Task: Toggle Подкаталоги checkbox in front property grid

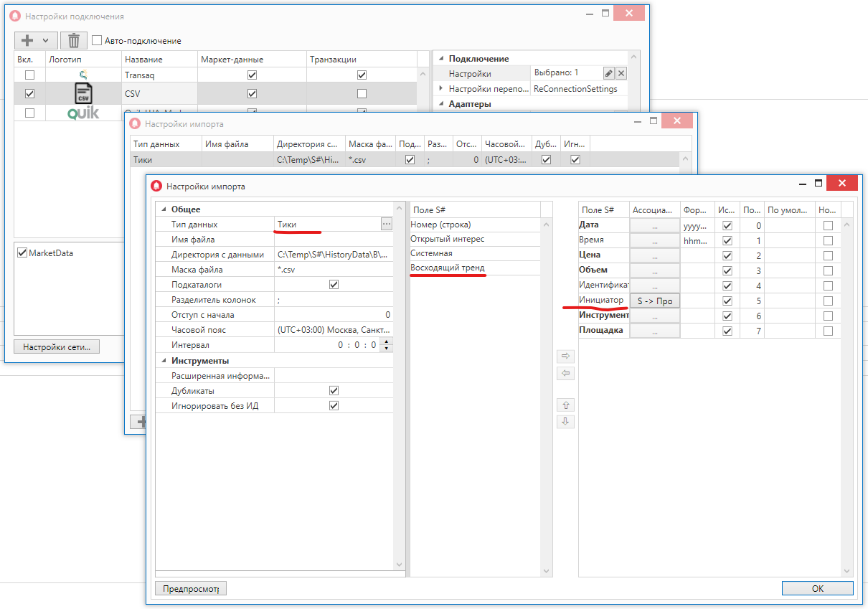Action: (x=334, y=285)
